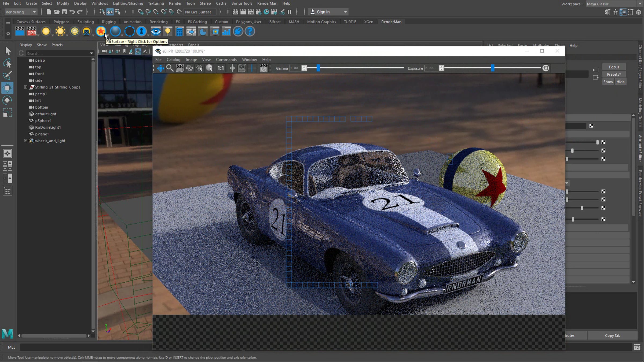Increase the Gamma value with the spinner
The image size is (644, 362).
pyautogui.click(x=304, y=67)
